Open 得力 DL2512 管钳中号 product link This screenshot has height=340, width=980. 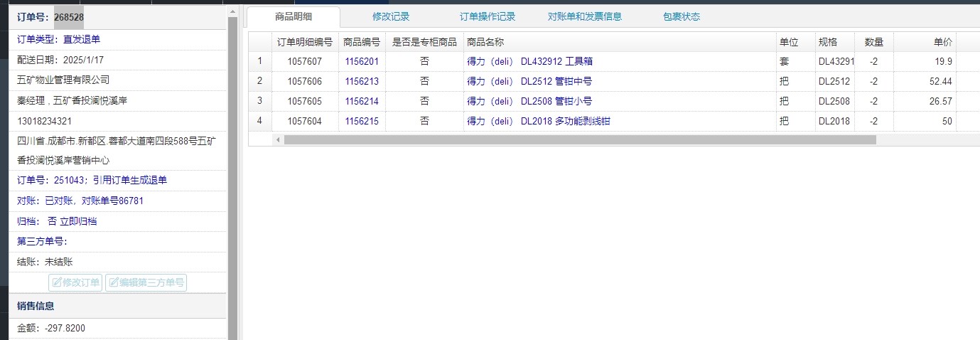point(529,82)
